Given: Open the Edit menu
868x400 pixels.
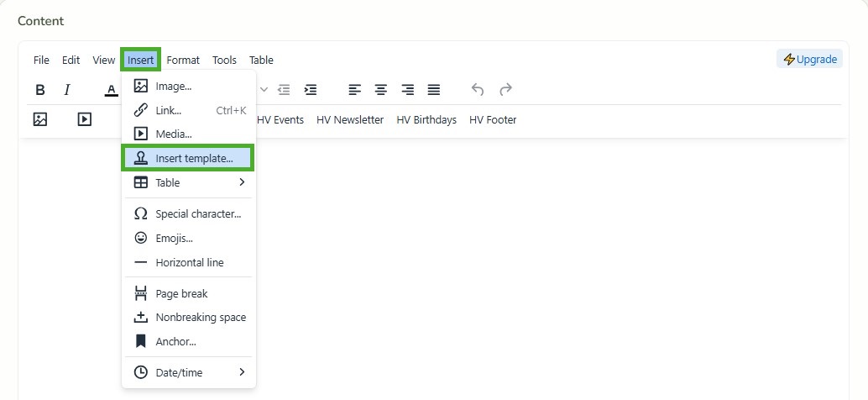Looking at the screenshot, I should (x=71, y=60).
